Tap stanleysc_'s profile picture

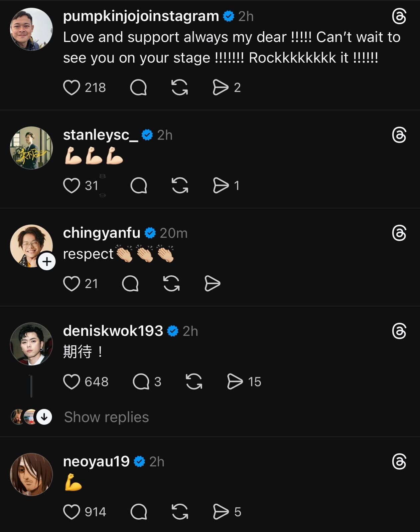click(32, 147)
